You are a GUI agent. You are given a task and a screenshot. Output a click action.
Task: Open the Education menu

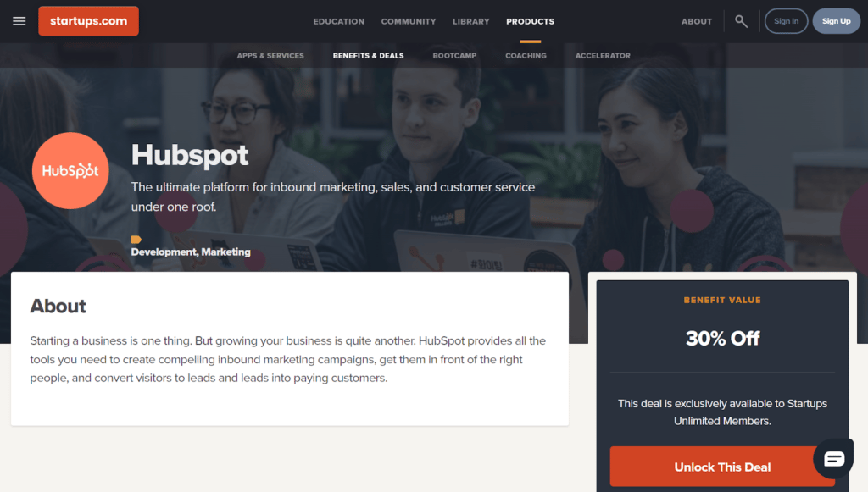[339, 21]
